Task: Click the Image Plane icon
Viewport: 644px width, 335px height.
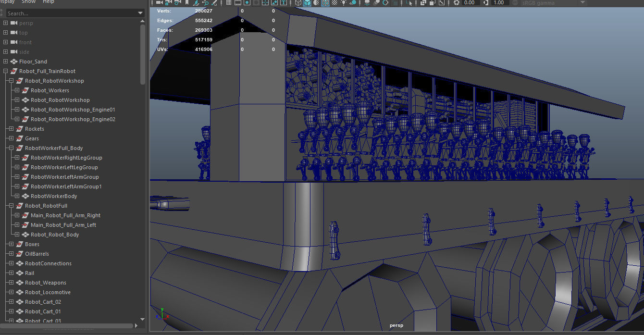Action: pos(196,3)
